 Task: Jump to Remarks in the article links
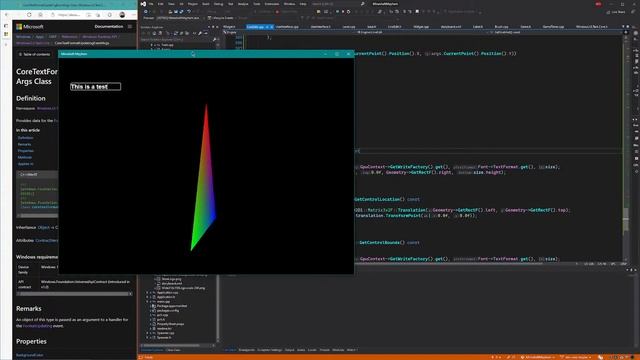click(x=24, y=144)
